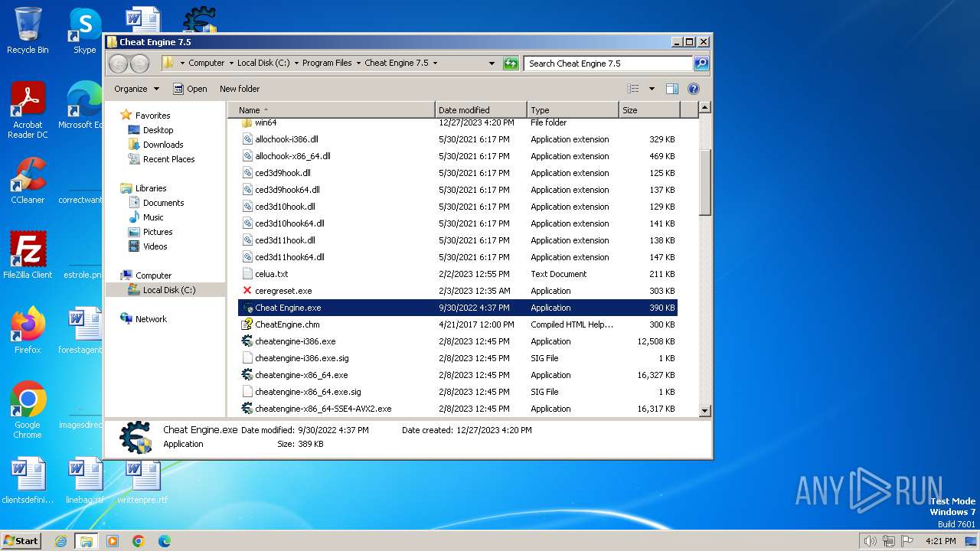Open Skype desktop shortcut
The height and width of the screenshot is (551, 980).
coord(85,31)
